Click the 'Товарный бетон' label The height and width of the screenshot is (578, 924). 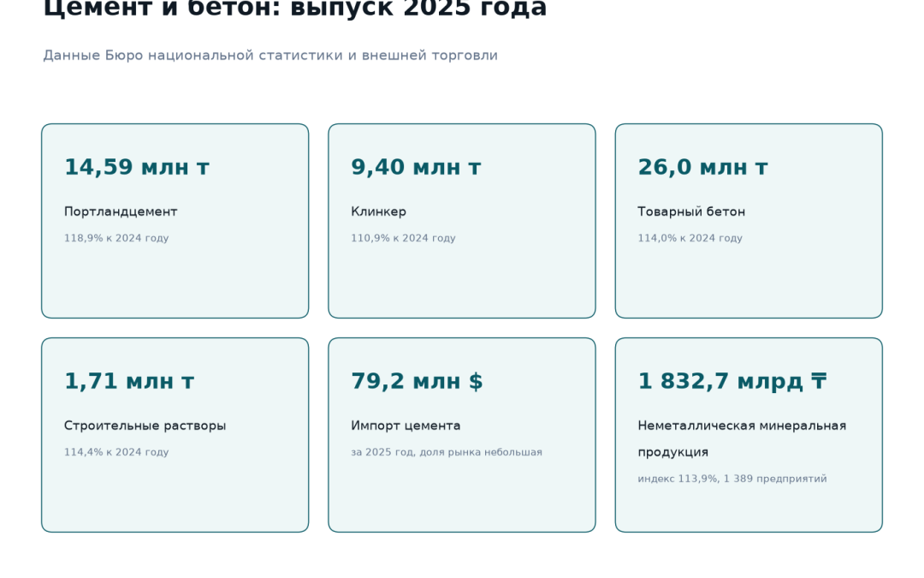click(691, 212)
